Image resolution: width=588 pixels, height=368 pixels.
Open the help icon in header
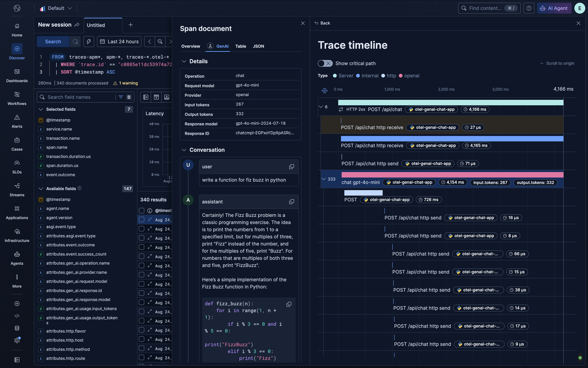click(529, 8)
